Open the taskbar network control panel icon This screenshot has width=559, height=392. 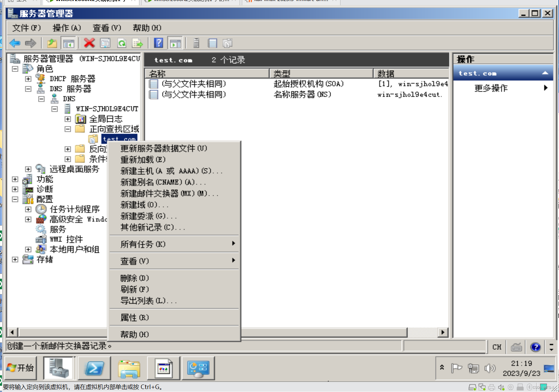(198, 368)
